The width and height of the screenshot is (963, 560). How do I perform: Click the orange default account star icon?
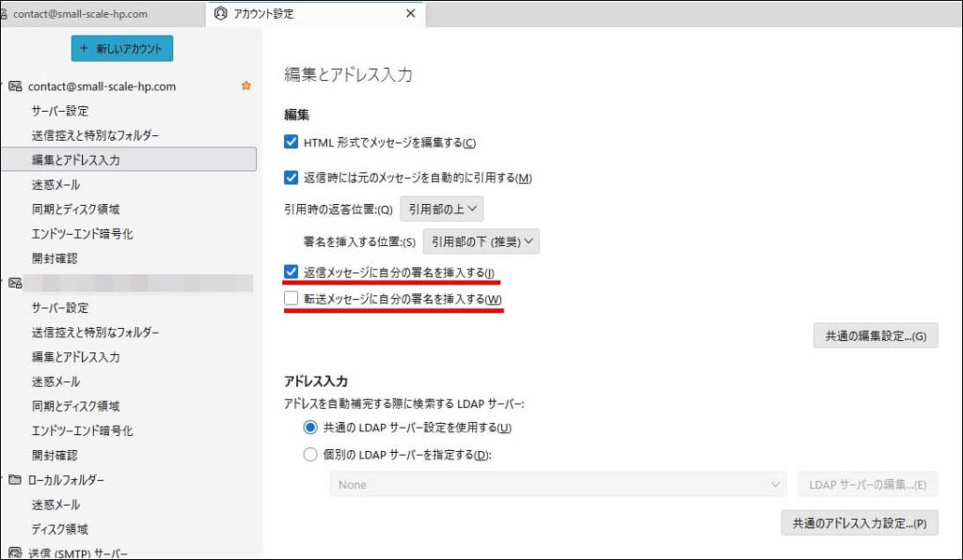tap(246, 86)
